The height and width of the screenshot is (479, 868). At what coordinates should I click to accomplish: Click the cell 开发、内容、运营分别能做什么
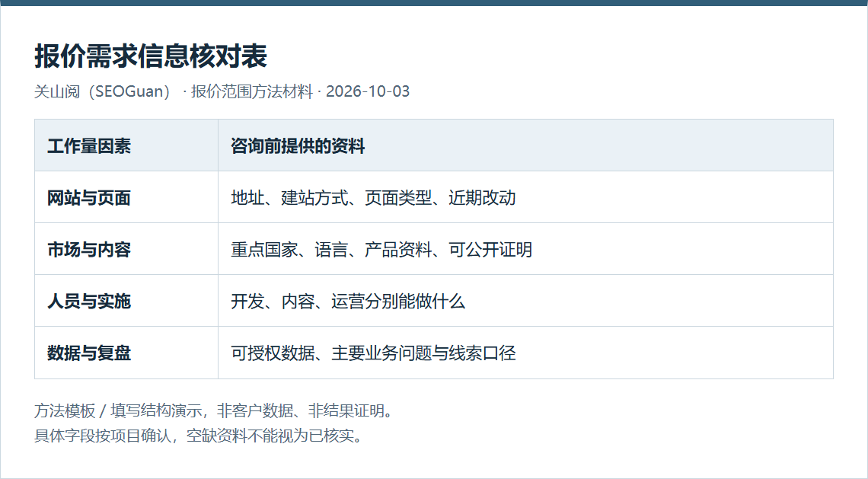525,301
